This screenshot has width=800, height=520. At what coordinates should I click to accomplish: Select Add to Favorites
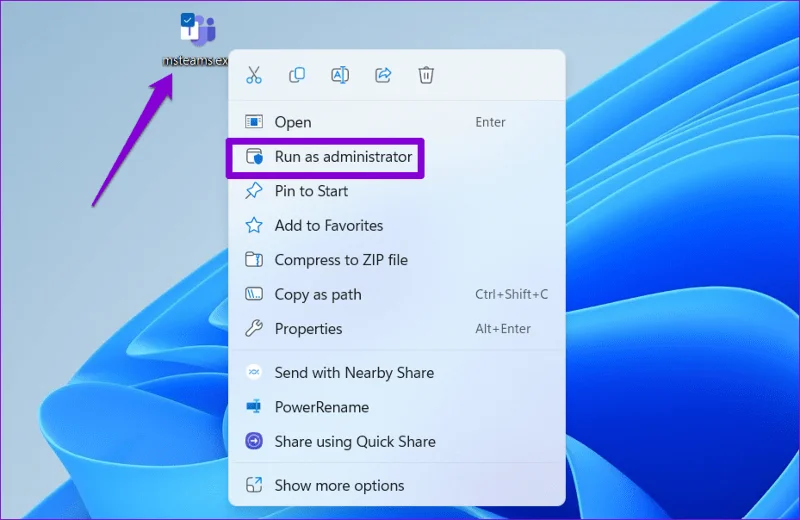pyautogui.click(x=397, y=226)
